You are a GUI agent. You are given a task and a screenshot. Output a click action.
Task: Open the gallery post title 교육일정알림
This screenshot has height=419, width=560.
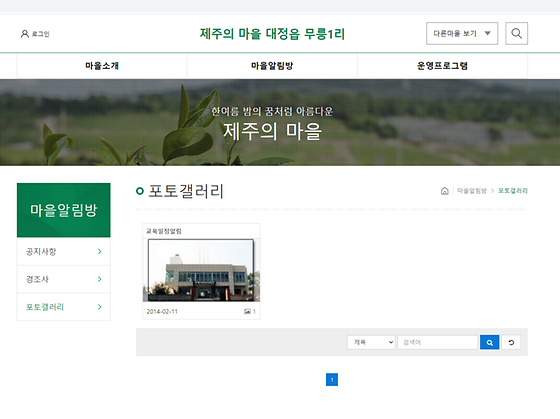[x=164, y=231]
